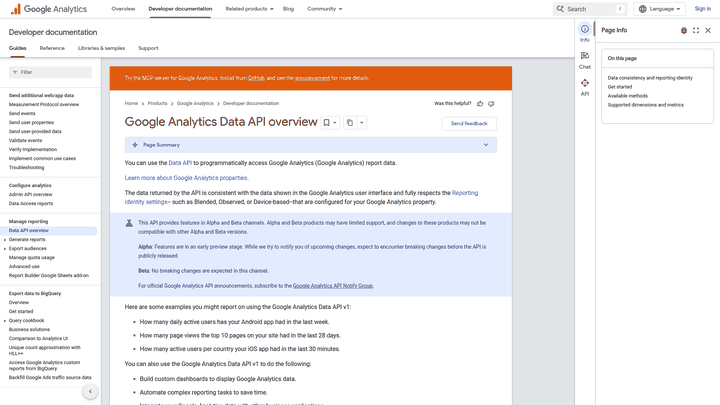Open the Community dropdown menu
The image size is (720, 405).
point(325,9)
